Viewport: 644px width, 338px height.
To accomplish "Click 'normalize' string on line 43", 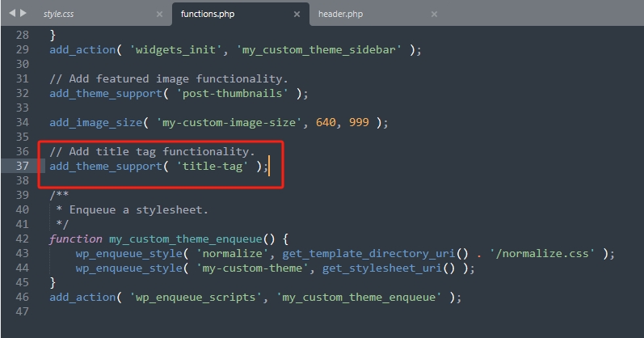I will (x=233, y=253).
